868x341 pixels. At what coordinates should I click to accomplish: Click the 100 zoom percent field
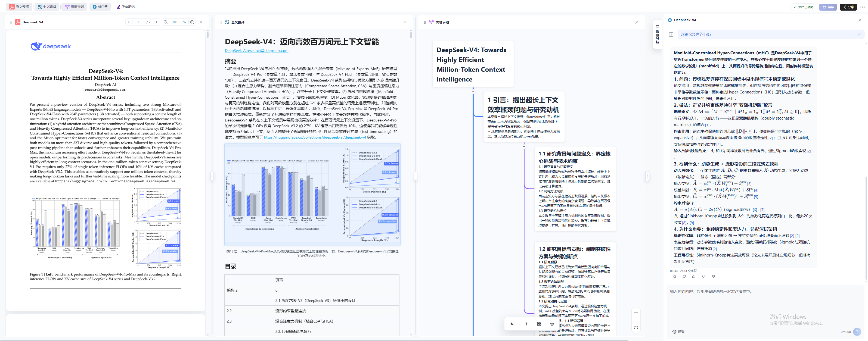pos(175,22)
